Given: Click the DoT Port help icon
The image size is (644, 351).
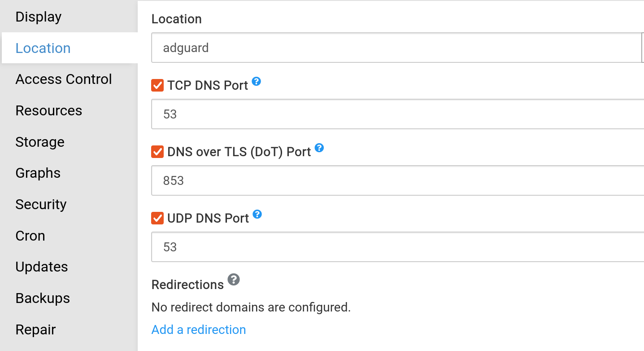Looking at the screenshot, I should tap(319, 148).
